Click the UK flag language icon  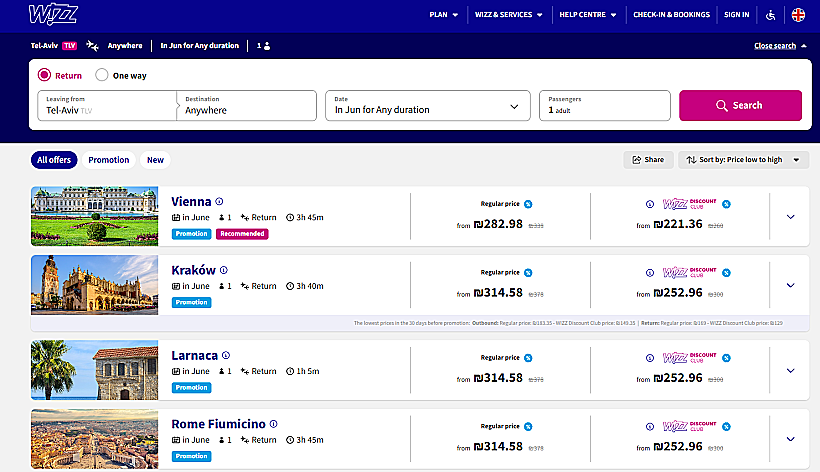pyautogui.click(x=798, y=15)
